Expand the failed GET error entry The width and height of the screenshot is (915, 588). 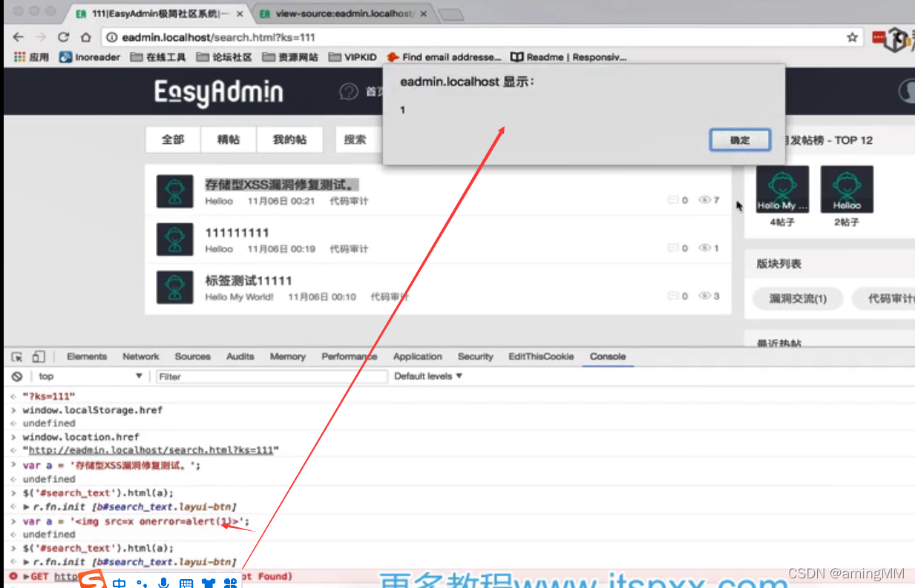pos(27,576)
